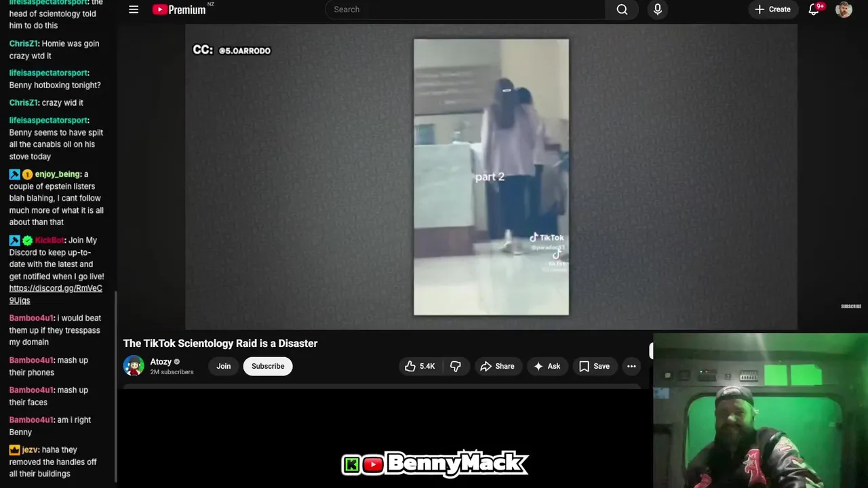Open the Atozy channel name link

[x=161, y=362]
